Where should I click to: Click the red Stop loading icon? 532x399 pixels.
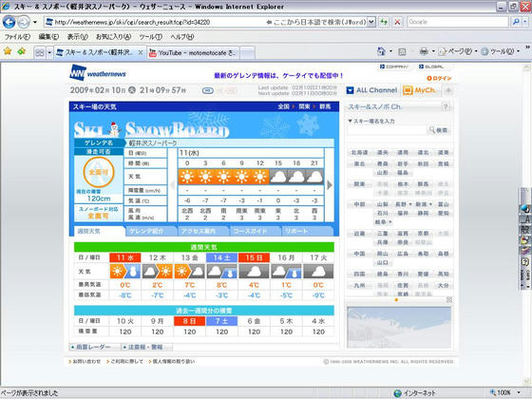(x=397, y=22)
